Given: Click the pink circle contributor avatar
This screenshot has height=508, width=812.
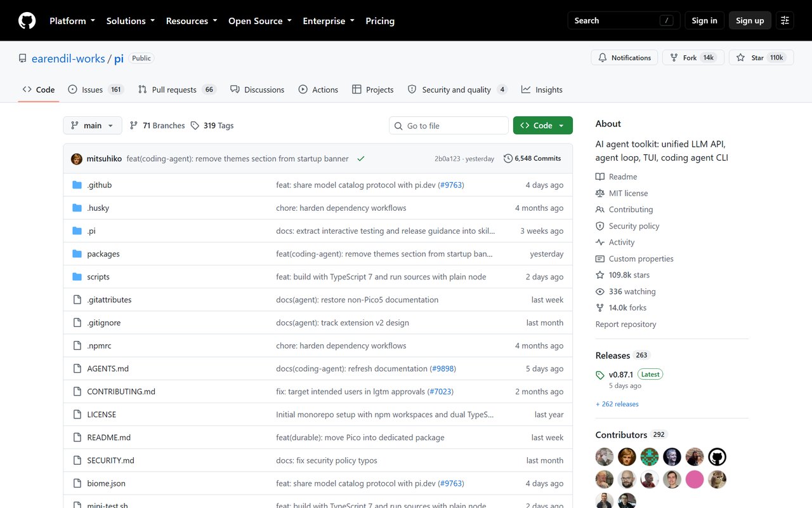Looking at the screenshot, I should pyautogui.click(x=695, y=479).
